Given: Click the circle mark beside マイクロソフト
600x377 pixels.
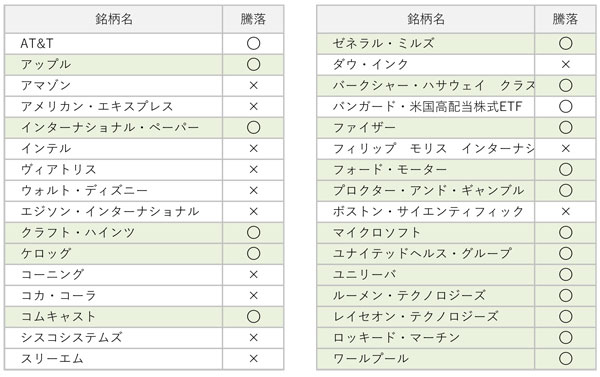Looking at the screenshot, I should [566, 232].
